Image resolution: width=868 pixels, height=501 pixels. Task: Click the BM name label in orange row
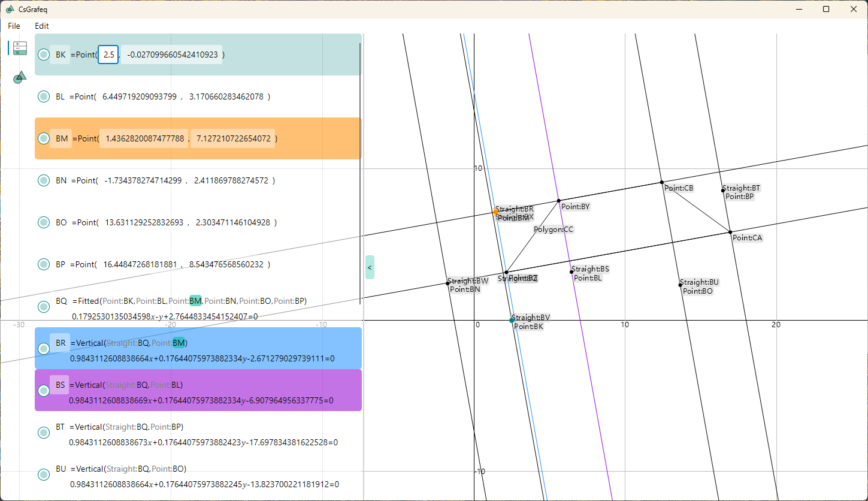coord(62,138)
